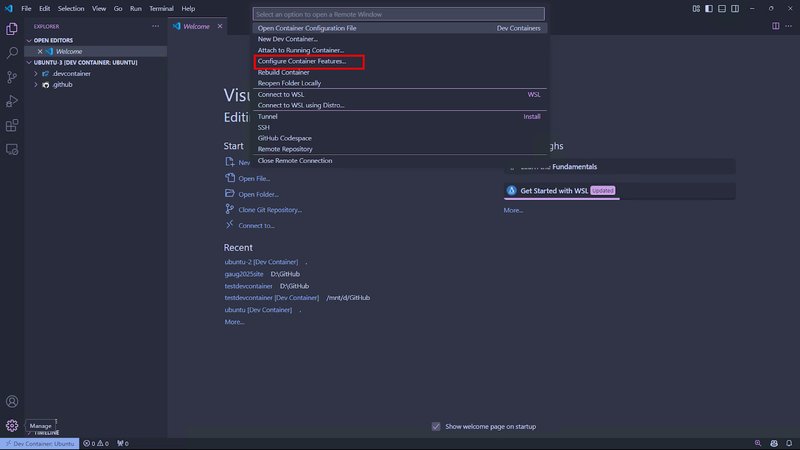
Task: Click the zoom icon in status bar
Action: tap(758, 444)
